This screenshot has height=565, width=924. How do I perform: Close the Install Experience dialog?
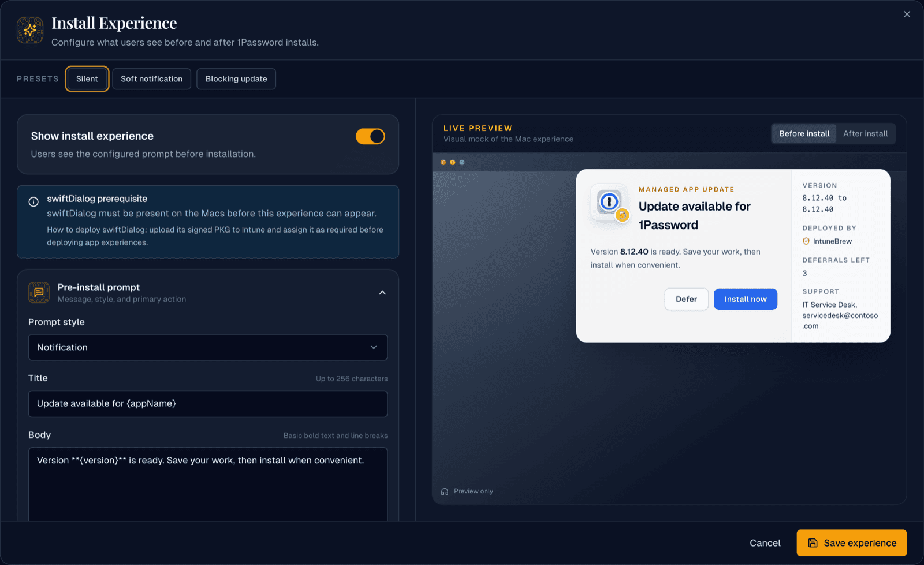[907, 14]
